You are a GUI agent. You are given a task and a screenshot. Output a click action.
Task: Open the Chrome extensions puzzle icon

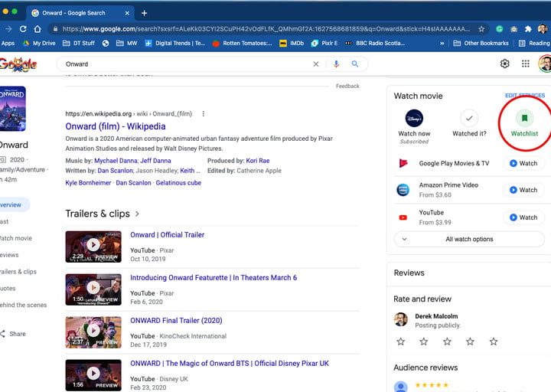click(x=528, y=29)
